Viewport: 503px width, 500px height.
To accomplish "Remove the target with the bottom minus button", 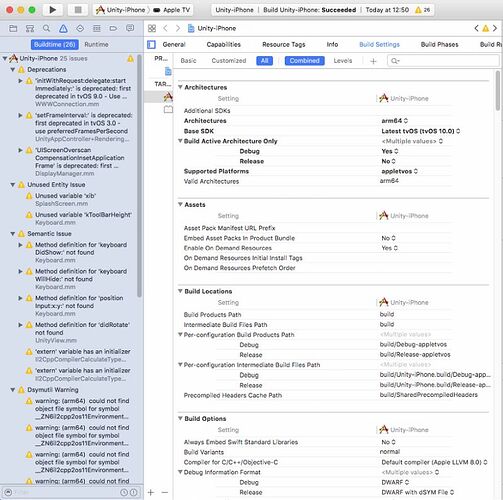I will point(165,492).
